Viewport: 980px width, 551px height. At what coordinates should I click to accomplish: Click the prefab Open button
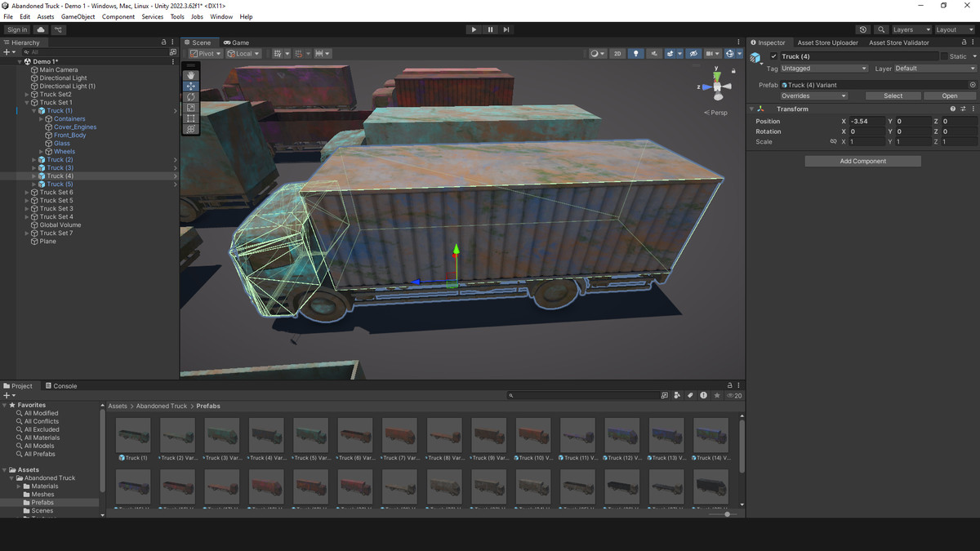coord(950,96)
